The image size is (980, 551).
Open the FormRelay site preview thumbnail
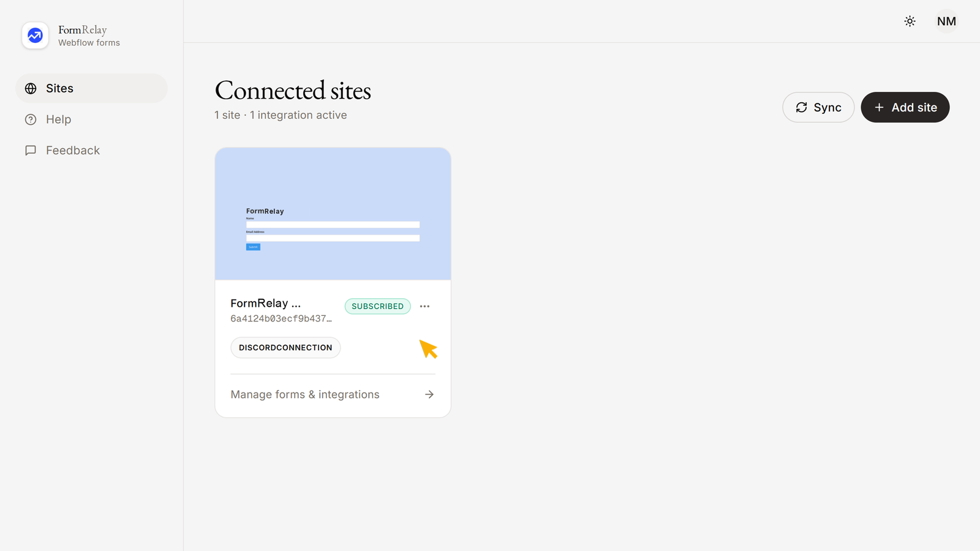(x=333, y=214)
